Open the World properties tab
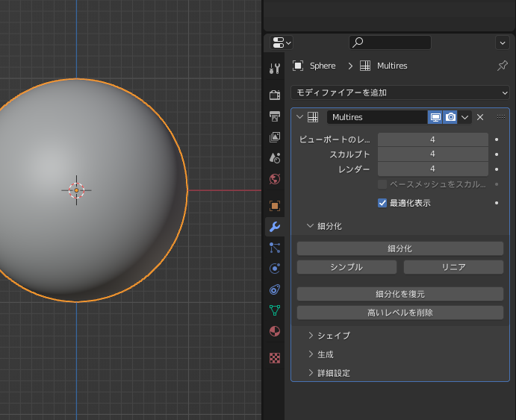The image size is (516, 420). pyautogui.click(x=275, y=179)
